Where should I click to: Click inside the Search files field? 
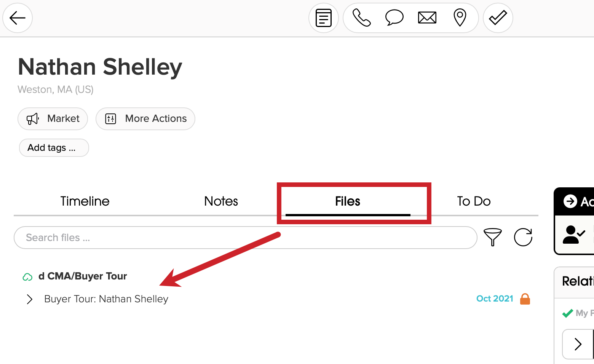(x=152, y=237)
